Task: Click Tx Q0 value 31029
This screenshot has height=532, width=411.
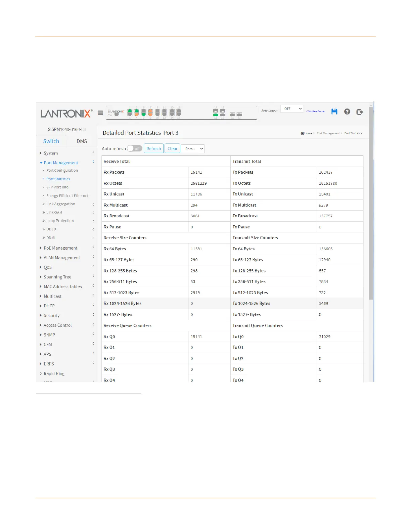Action: [325, 337]
